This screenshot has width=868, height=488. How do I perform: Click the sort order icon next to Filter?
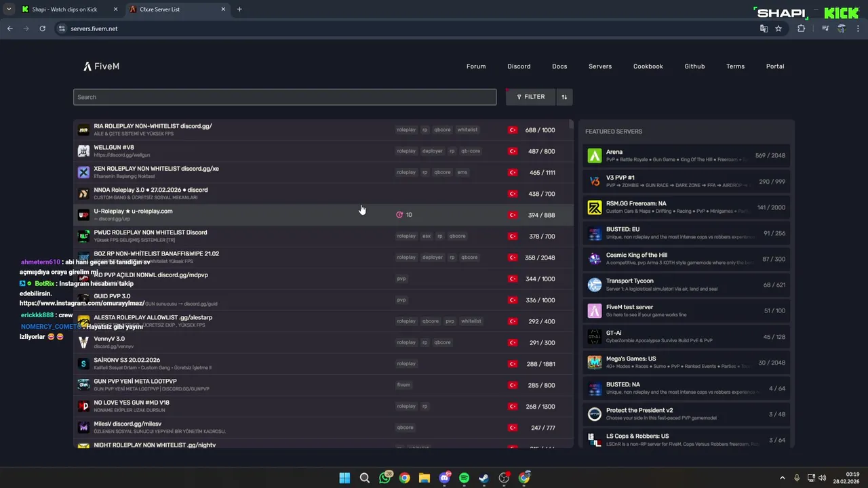564,97
